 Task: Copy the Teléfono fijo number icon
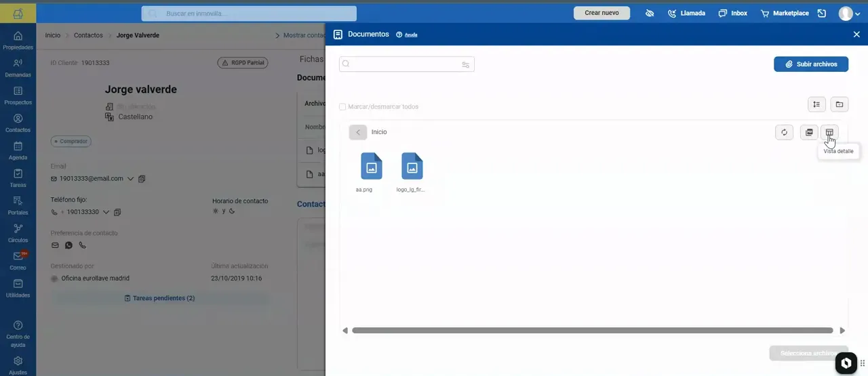click(x=117, y=212)
